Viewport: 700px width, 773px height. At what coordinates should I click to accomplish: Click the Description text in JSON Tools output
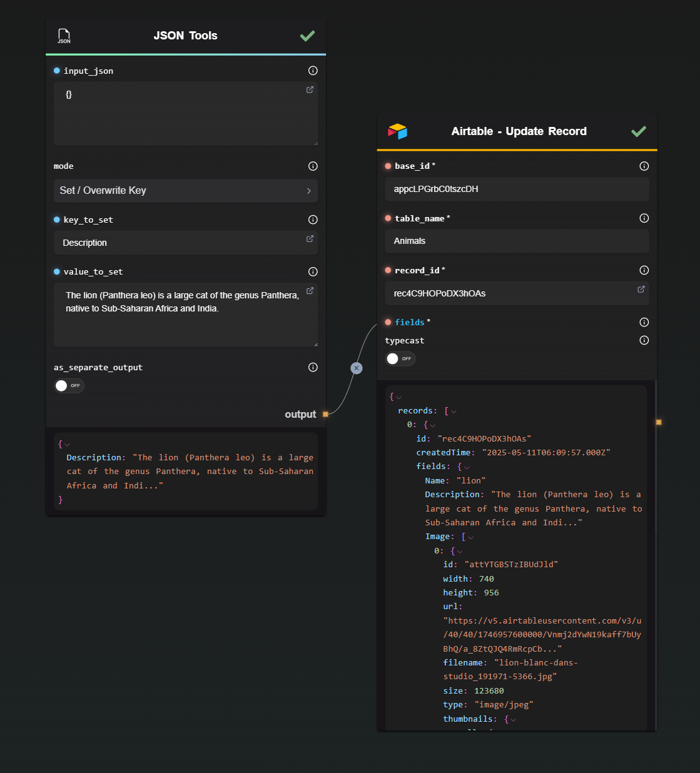[190, 472]
